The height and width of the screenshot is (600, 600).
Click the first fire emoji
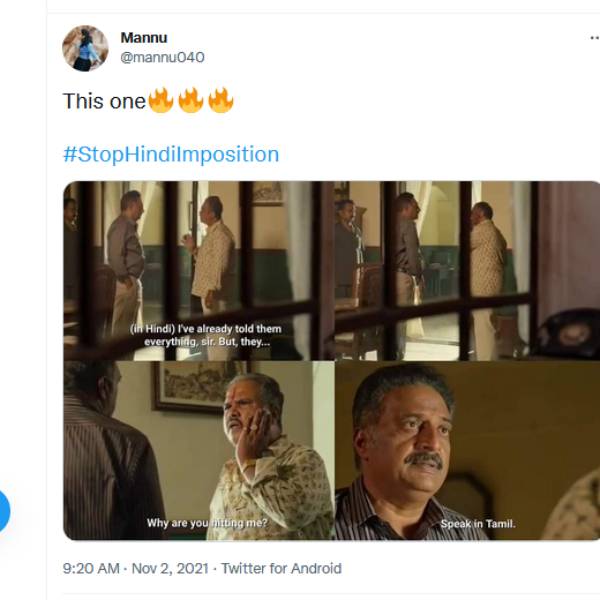coord(160,100)
